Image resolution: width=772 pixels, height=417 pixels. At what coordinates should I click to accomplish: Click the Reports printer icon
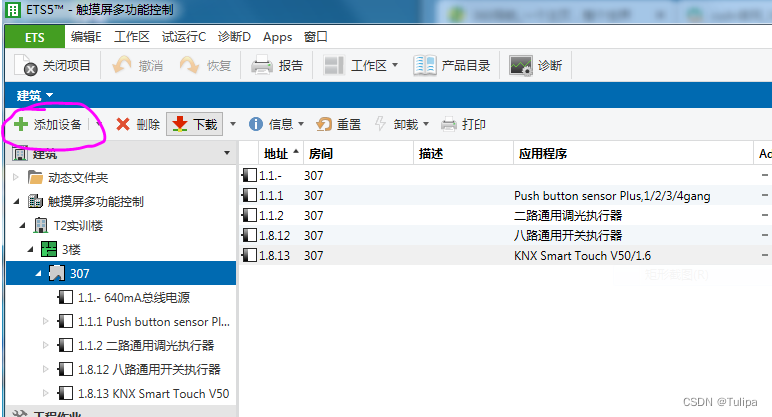pyautogui.click(x=261, y=65)
